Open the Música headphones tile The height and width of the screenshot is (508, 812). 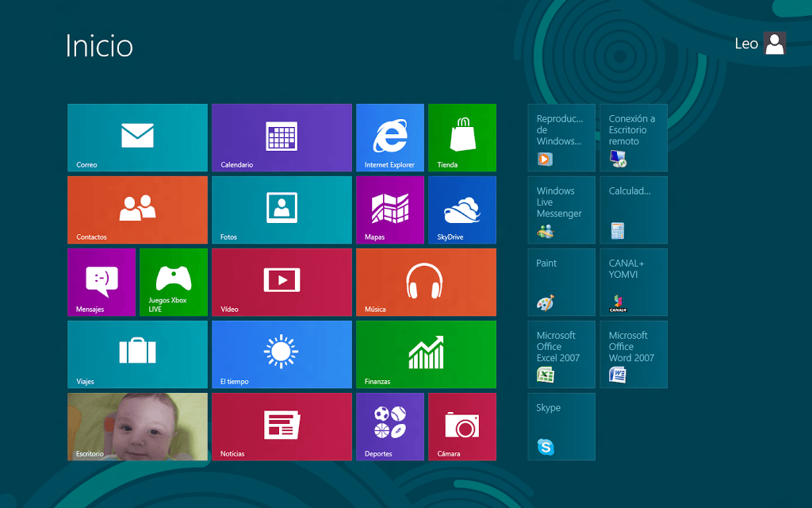pyautogui.click(x=426, y=282)
